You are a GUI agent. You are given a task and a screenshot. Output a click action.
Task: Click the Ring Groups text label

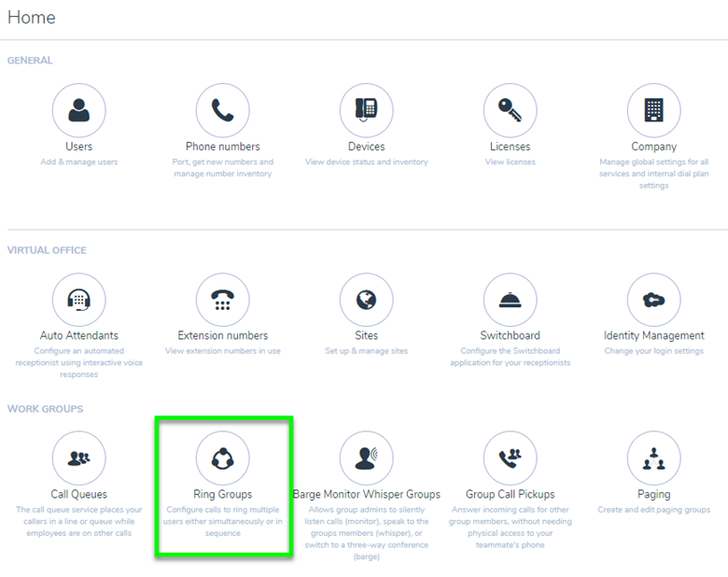222,494
